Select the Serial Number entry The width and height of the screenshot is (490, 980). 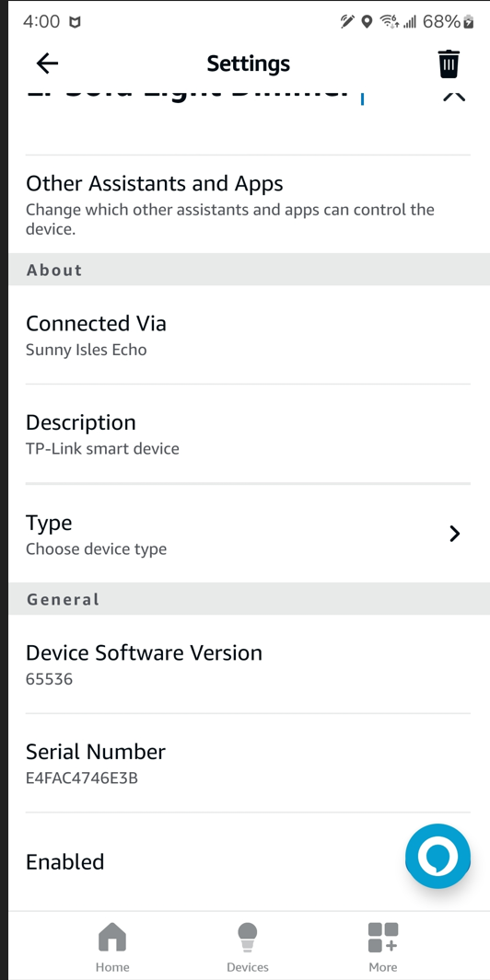point(248,763)
